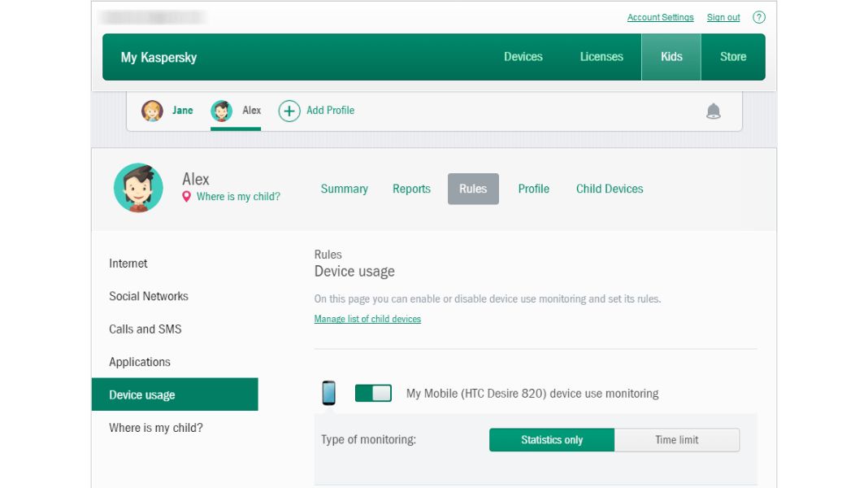
Task: Select the Alex profile name in profile bar
Action: click(x=252, y=111)
